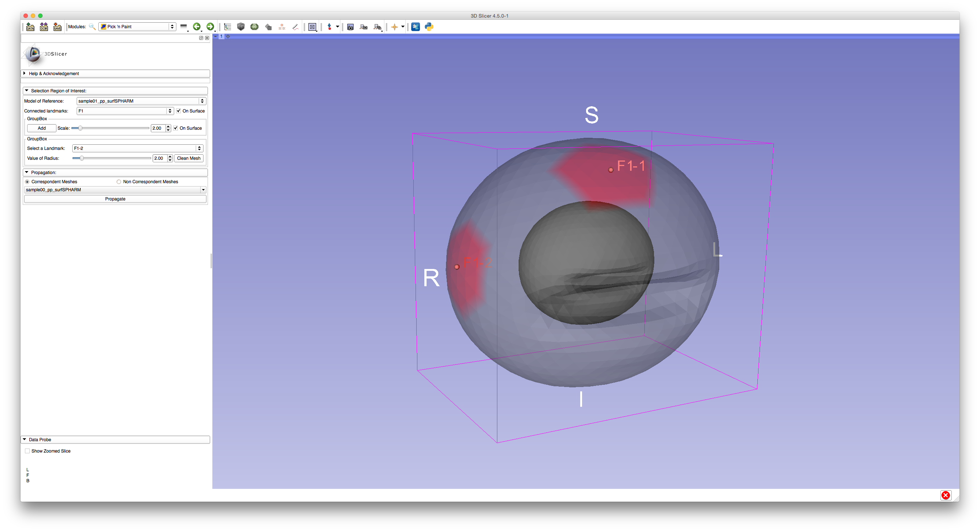Open the DCM DICOM import icon
This screenshot has height=531, width=980.
pyautogui.click(x=44, y=27)
